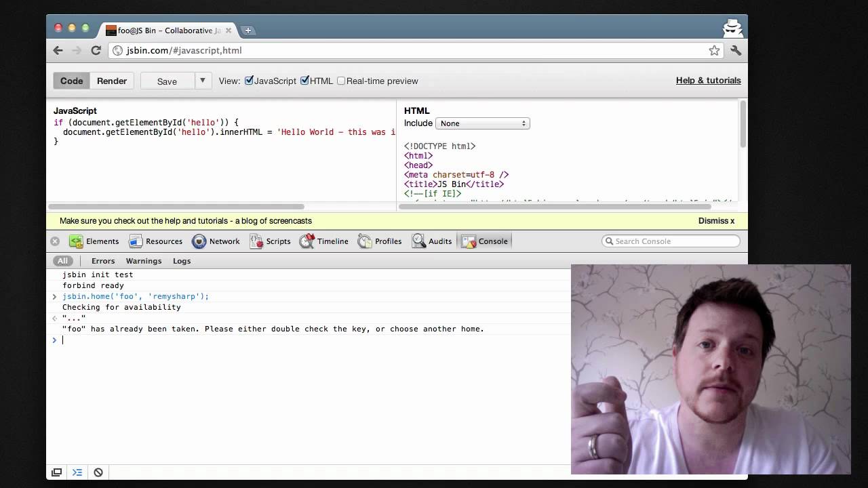The image size is (868, 488).
Task: Click the if (document.getElementById('hello')) line
Action: tap(146, 123)
